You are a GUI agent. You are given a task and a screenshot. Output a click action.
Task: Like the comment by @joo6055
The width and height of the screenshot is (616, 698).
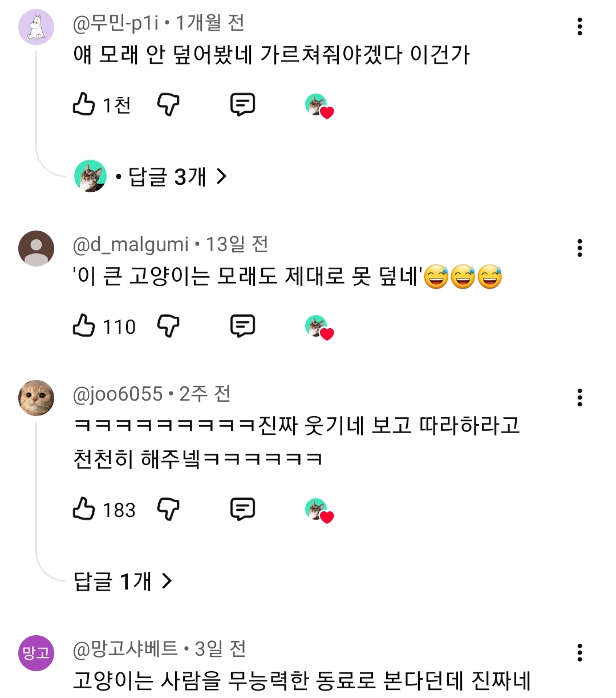click(x=84, y=509)
